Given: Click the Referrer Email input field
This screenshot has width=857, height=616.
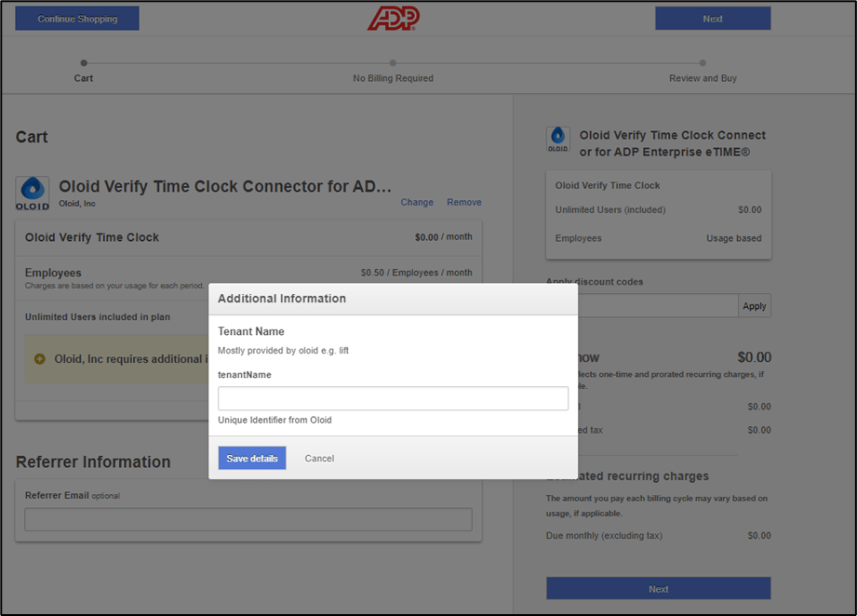Looking at the screenshot, I should [x=248, y=519].
